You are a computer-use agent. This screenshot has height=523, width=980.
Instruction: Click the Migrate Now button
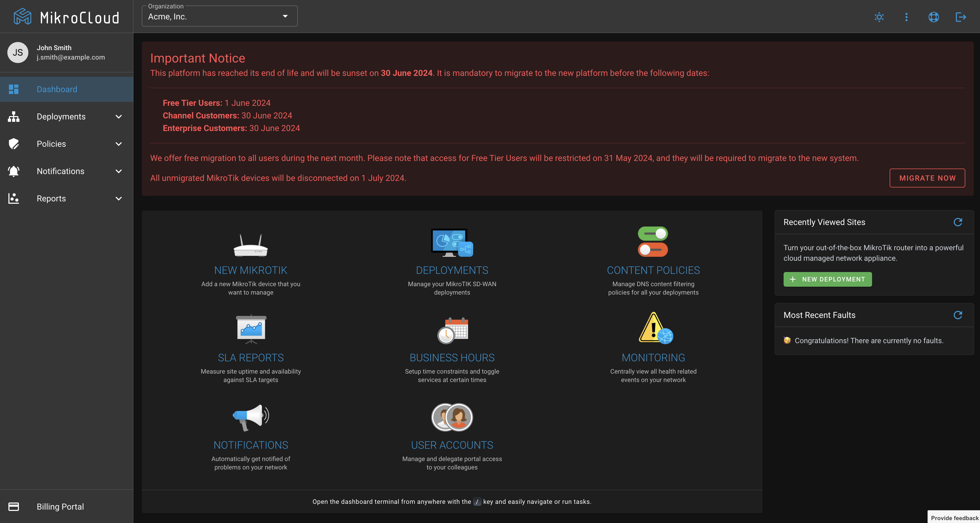coord(927,178)
